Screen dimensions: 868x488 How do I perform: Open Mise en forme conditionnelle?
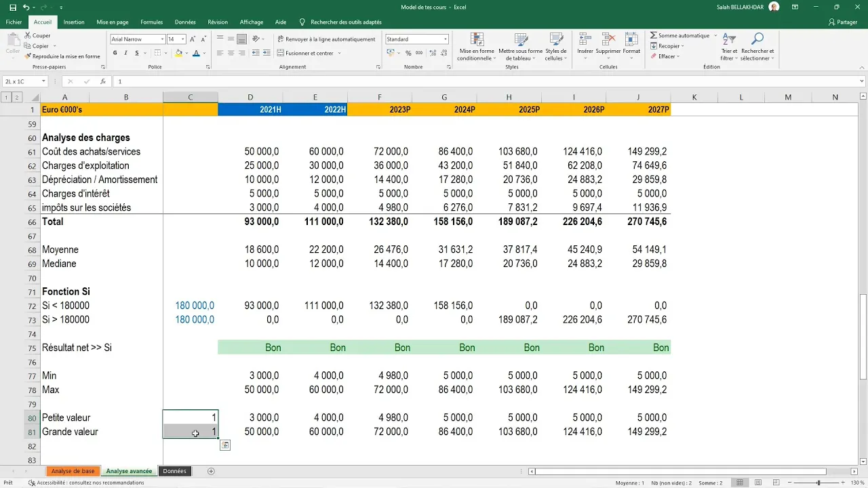(477, 47)
